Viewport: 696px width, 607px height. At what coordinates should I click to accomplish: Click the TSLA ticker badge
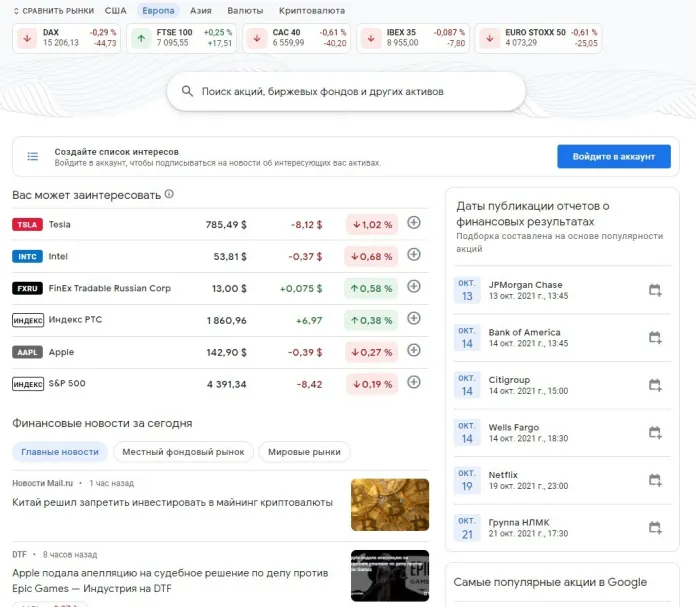(x=28, y=225)
